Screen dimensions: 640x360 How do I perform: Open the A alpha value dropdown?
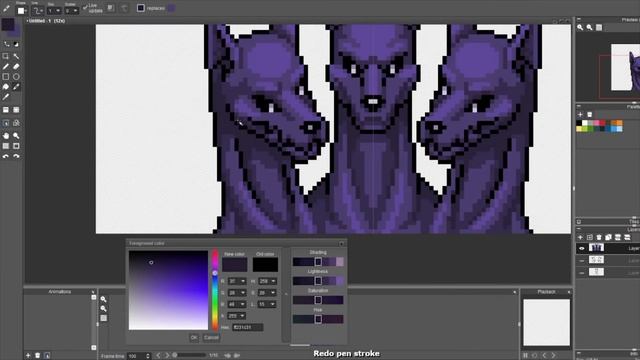pyautogui.click(x=242, y=316)
